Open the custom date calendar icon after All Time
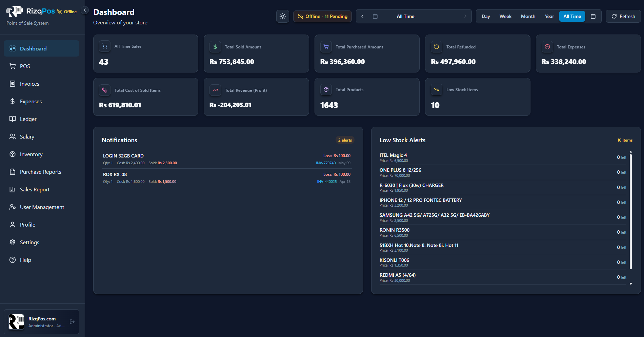The height and width of the screenshot is (337, 644). click(593, 16)
